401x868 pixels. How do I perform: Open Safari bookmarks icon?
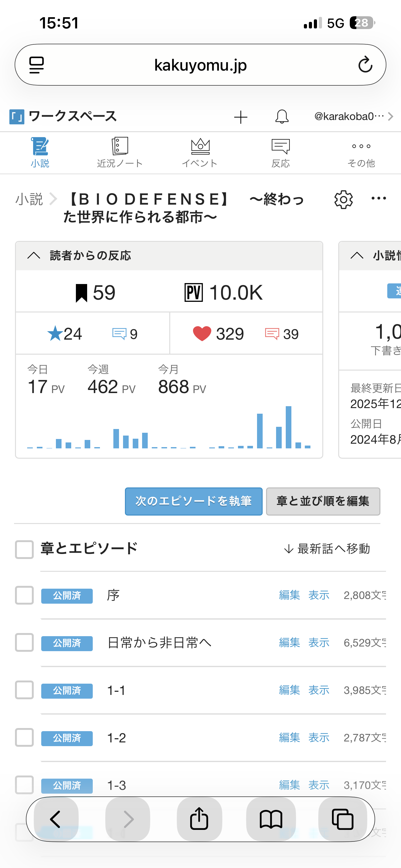(x=271, y=819)
